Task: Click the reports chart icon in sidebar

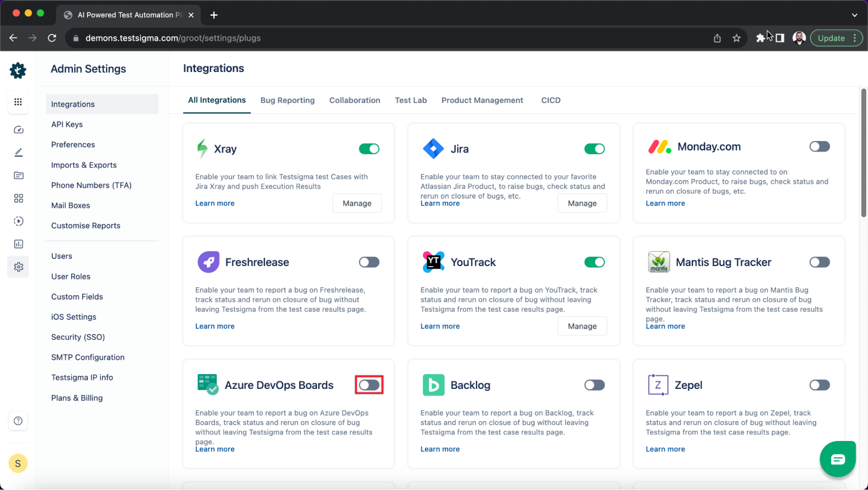Action: (x=18, y=244)
